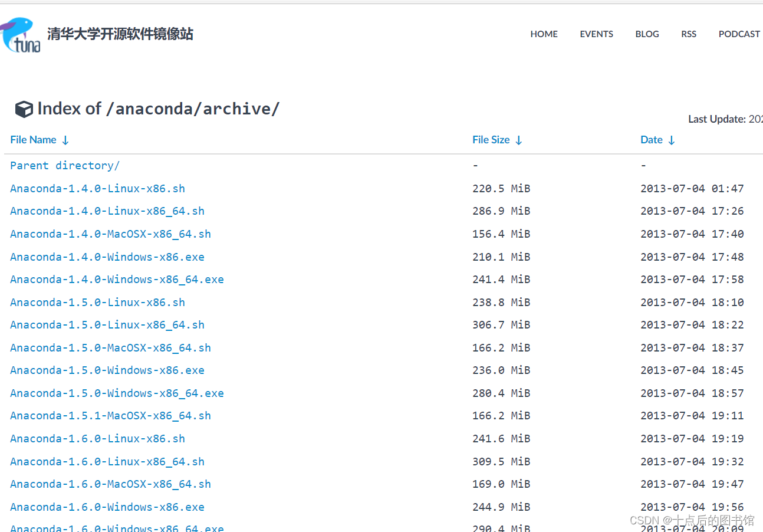Open the EVENTS menu item
The image size is (763, 532).
[x=596, y=34]
